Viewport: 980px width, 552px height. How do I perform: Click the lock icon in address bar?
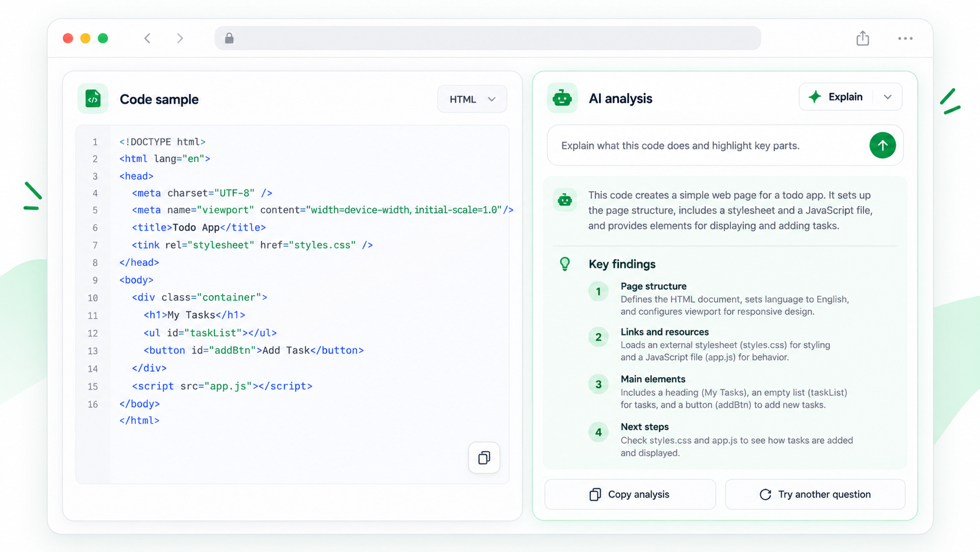click(229, 38)
